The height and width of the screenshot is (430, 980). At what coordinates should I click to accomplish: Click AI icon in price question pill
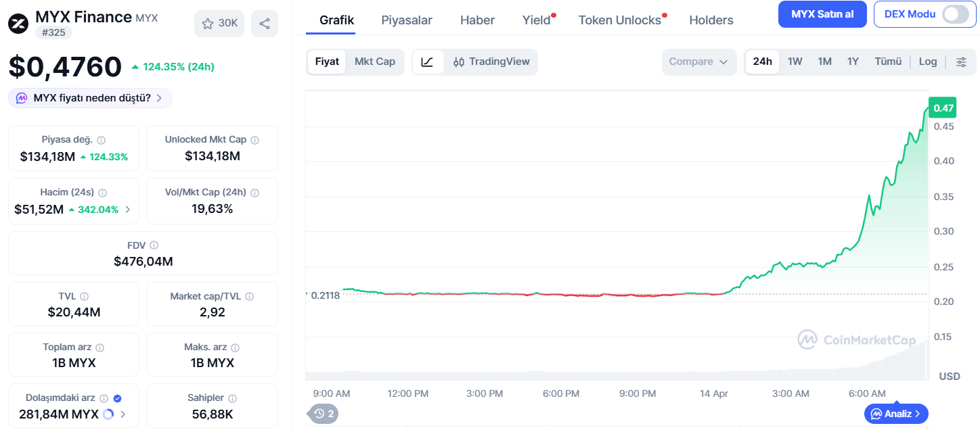coord(22,98)
